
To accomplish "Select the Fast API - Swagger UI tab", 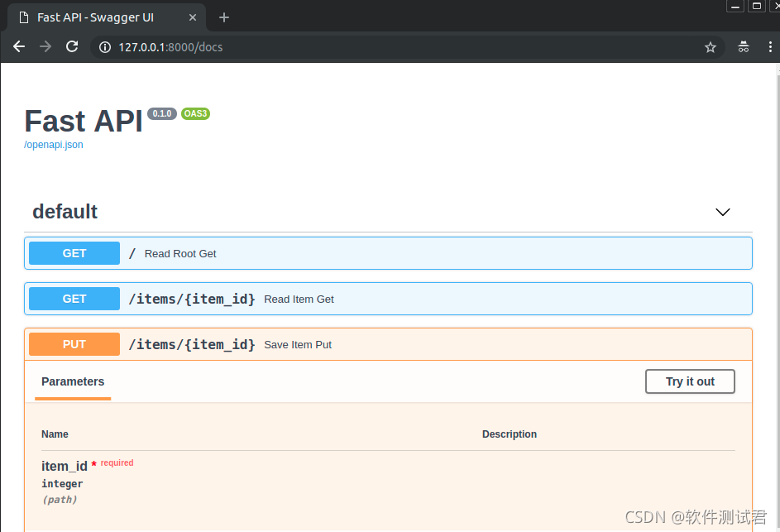I will tap(107, 18).
